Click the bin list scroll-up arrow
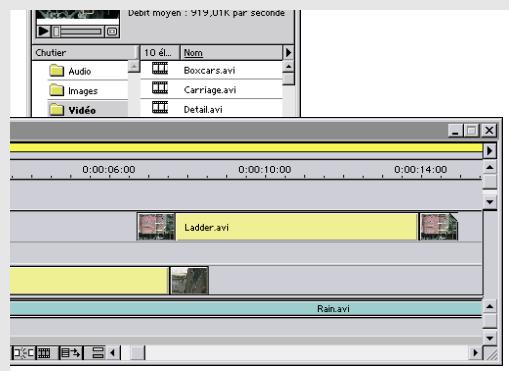 pyautogui.click(x=134, y=66)
